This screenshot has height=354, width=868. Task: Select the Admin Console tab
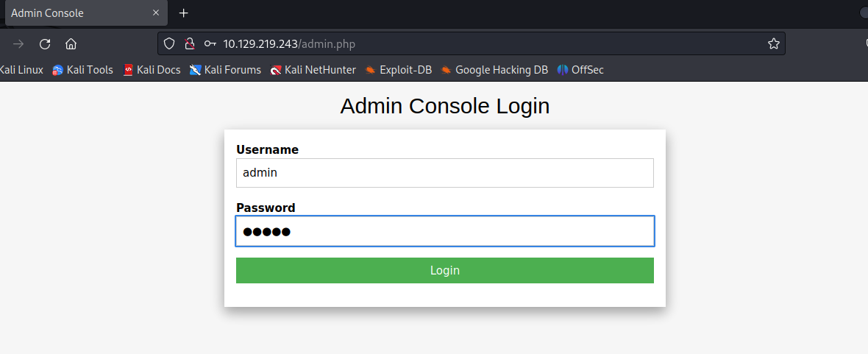tap(74, 13)
